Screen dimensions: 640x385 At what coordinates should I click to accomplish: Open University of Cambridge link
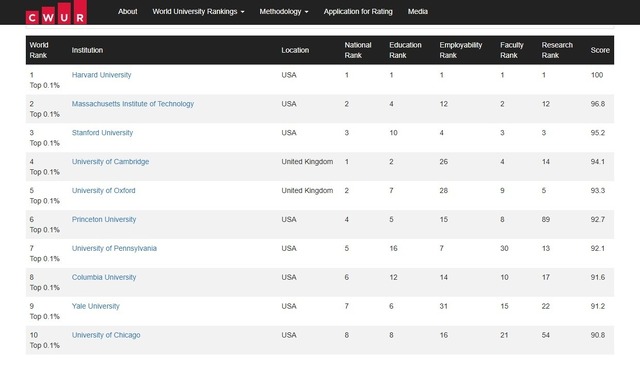110,162
